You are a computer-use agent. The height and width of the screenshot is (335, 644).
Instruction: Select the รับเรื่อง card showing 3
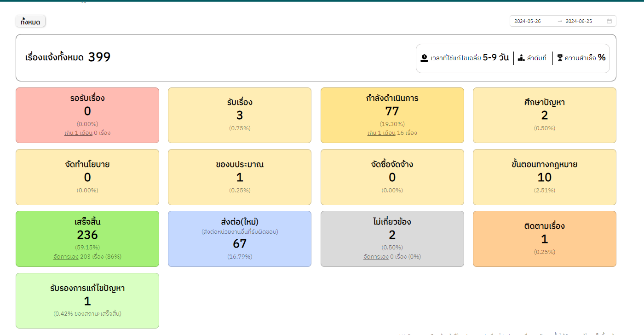pyautogui.click(x=240, y=115)
